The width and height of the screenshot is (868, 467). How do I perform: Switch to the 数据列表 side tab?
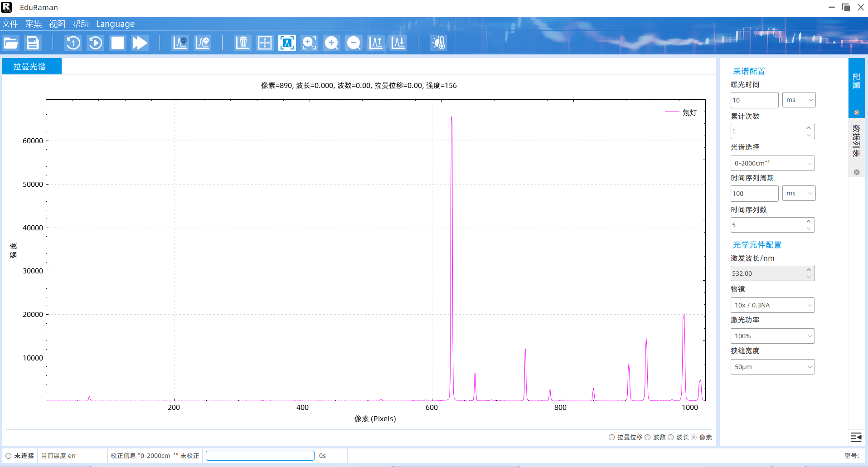click(x=856, y=141)
